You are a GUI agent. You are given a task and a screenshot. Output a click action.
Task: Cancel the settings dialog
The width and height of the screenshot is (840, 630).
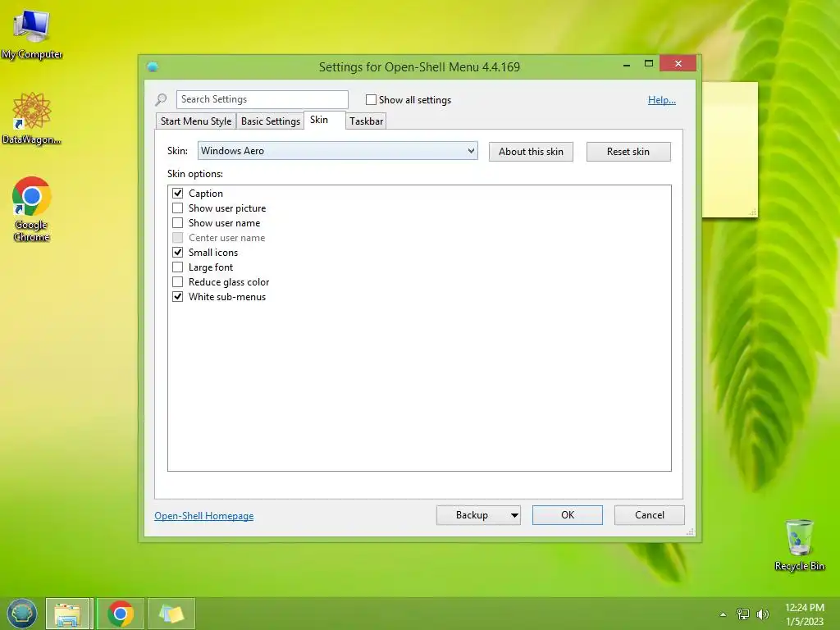[x=650, y=515]
